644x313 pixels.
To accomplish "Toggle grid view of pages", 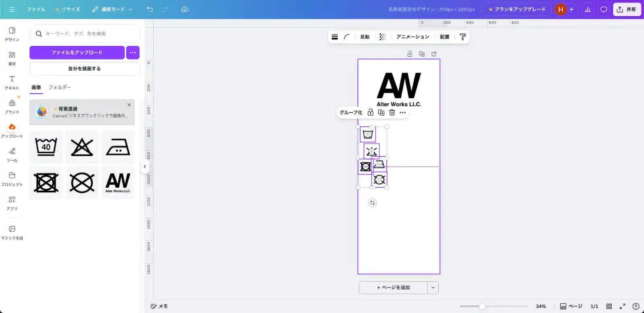I will tap(609, 306).
